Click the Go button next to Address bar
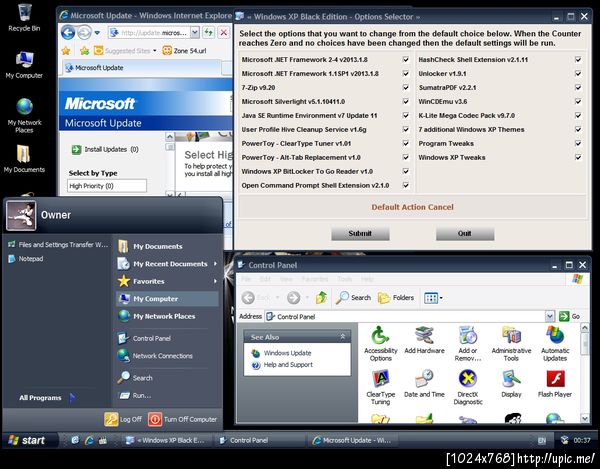The image size is (600, 469). coord(569,316)
